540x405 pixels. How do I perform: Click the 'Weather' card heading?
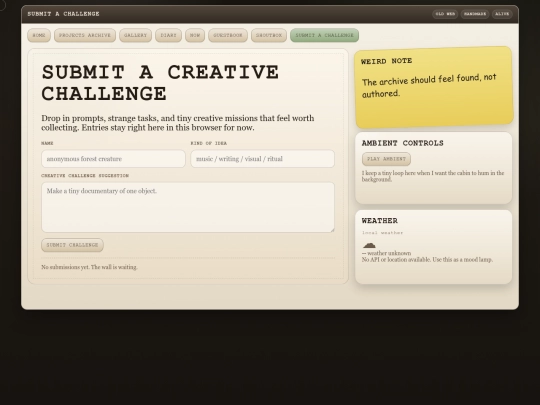coord(380,221)
